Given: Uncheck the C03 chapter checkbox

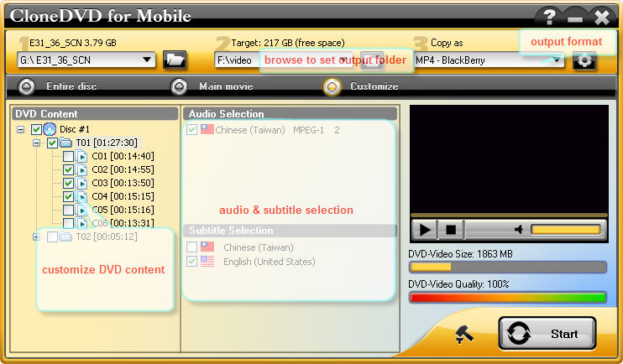Looking at the screenshot, I should click(68, 183).
